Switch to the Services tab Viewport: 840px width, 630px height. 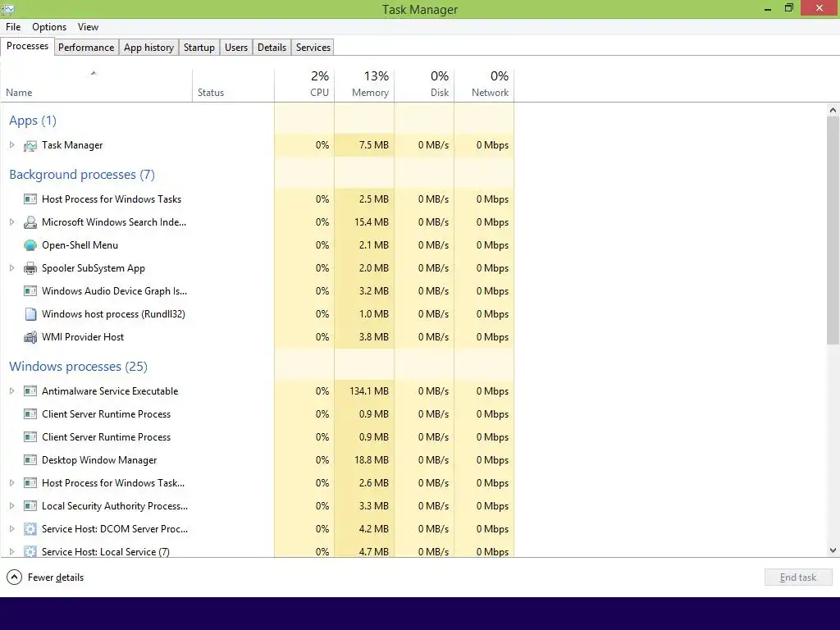(313, 47)
